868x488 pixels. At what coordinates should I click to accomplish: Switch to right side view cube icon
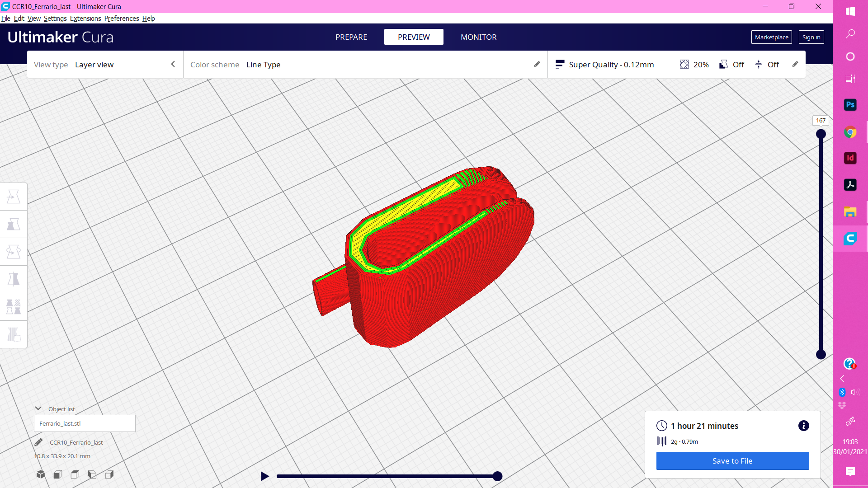(x=109, y=474)
